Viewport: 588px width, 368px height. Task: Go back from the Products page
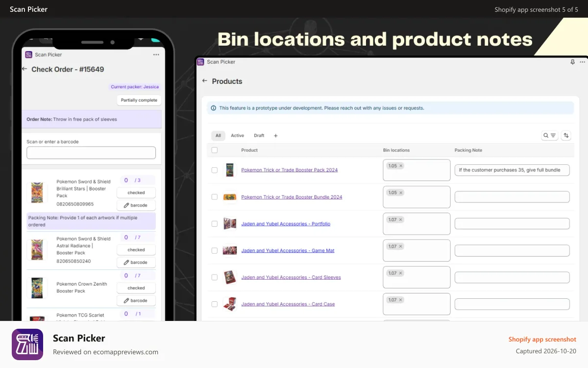205,81
